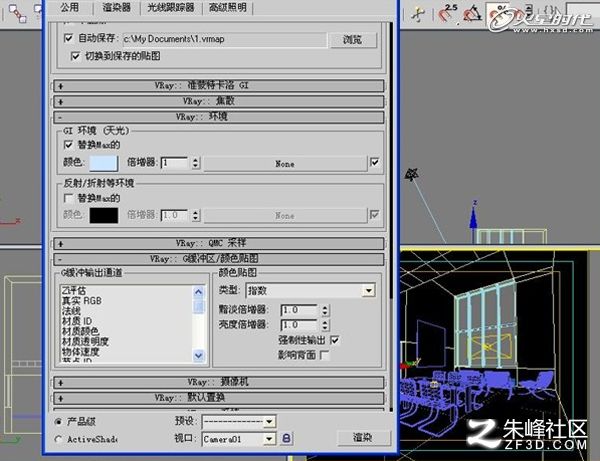Click the 亮度倍增器 value field
600x461 pixels.
(x=299, y=325)
